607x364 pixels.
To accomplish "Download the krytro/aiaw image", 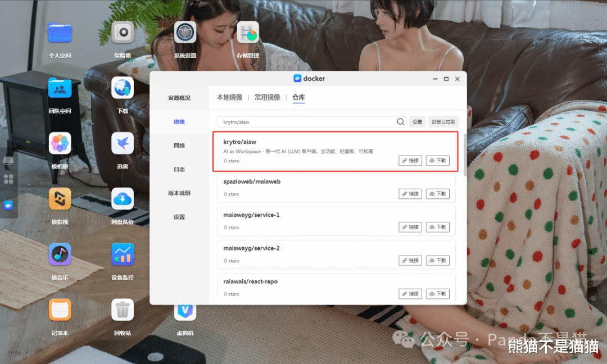I will 438,161.
